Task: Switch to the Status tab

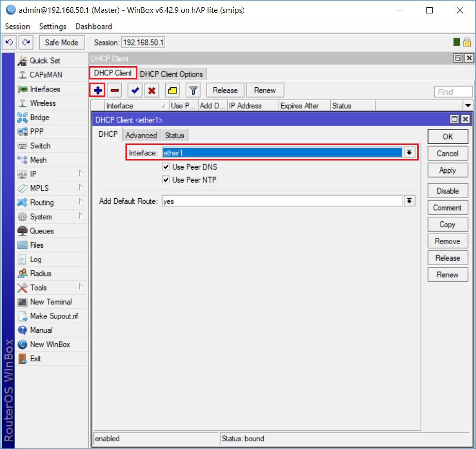Action: tap(174, 135)
